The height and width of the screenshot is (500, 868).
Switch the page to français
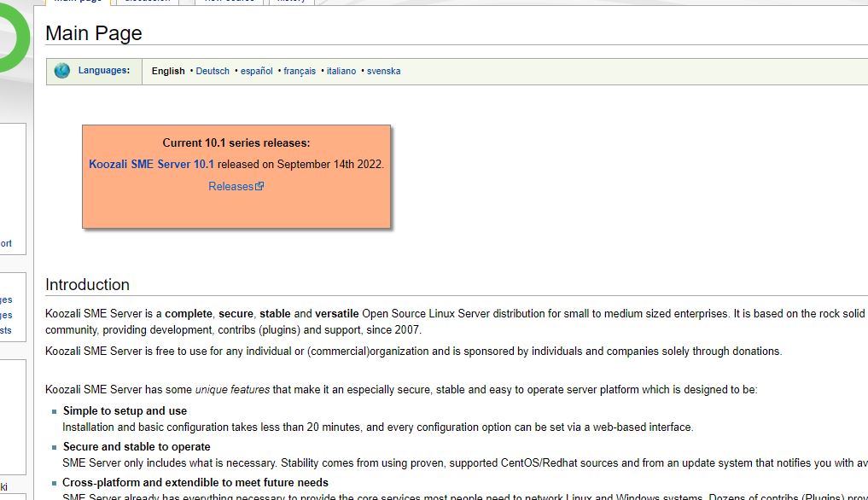pos(300,71)
